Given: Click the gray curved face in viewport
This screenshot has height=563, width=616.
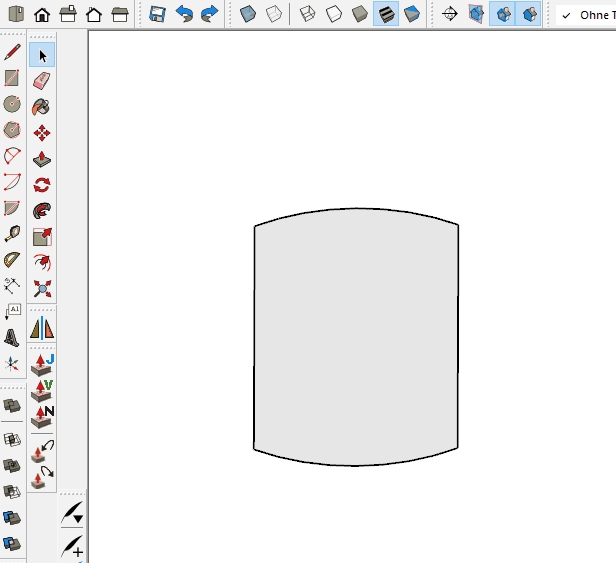Looking at the screenshot, I should (356, 335).
